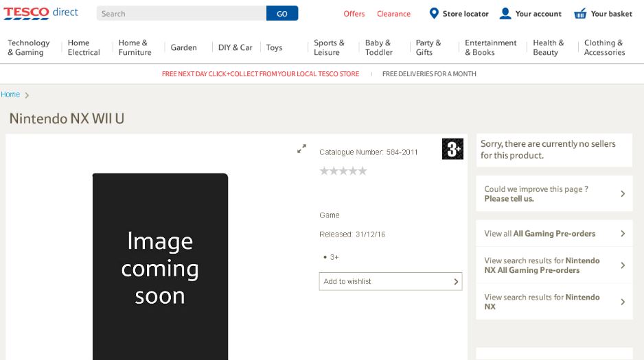
Task: Click chevron for Nintendo NX All Gaming Pre-orders
Action: (623, 265)
